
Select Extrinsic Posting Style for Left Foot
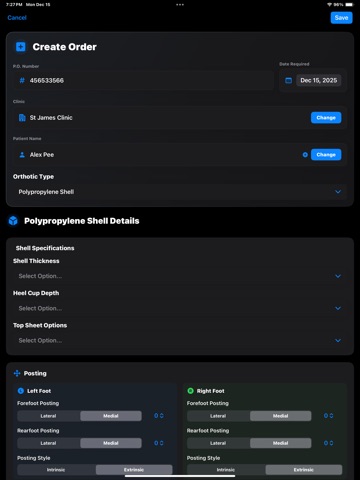(134, 470)
